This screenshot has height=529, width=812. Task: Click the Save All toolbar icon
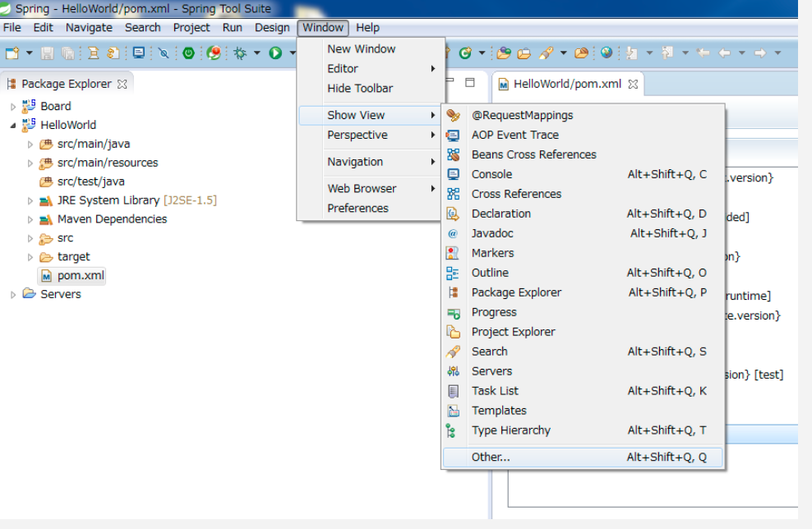[x=68, y=53]
